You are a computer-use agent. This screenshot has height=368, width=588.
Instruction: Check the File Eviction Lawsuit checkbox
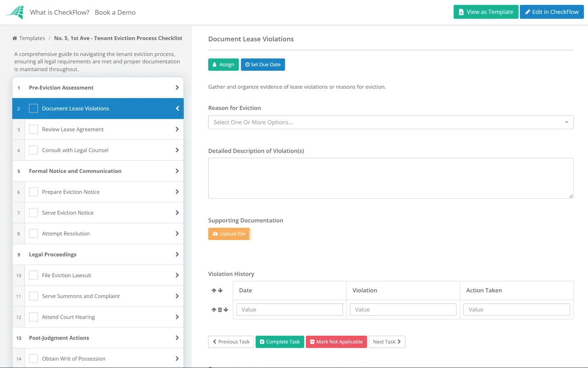34,275
